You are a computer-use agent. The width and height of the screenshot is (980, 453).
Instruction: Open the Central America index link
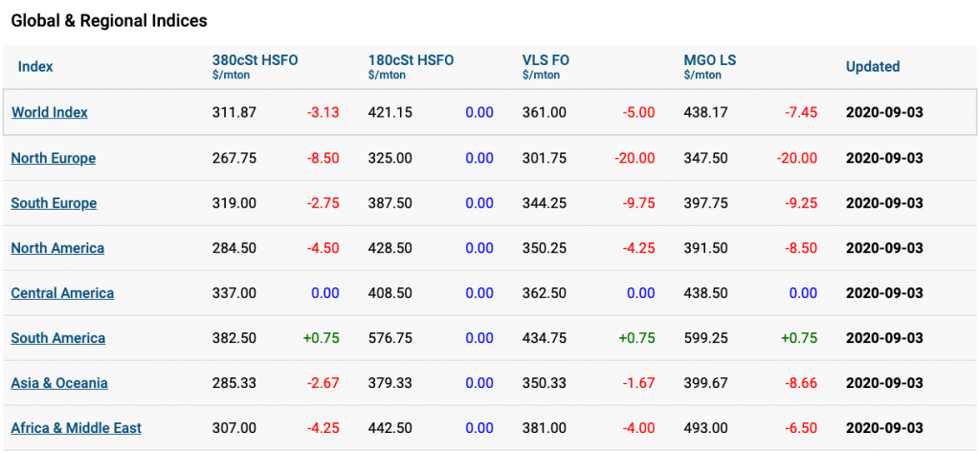click(x=62, y=293)
